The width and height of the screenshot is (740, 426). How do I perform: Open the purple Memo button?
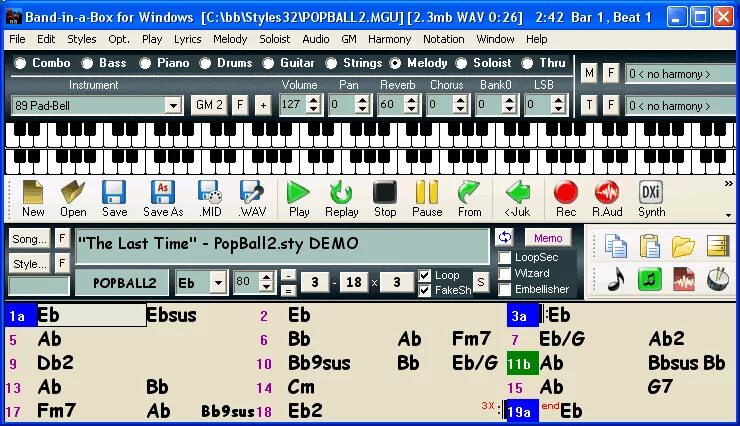point(548,238)
